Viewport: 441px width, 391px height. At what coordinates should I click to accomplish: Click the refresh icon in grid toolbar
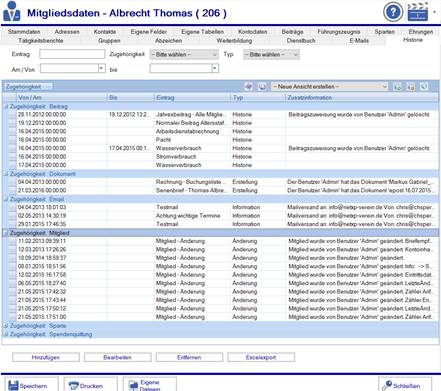(424, 87)
